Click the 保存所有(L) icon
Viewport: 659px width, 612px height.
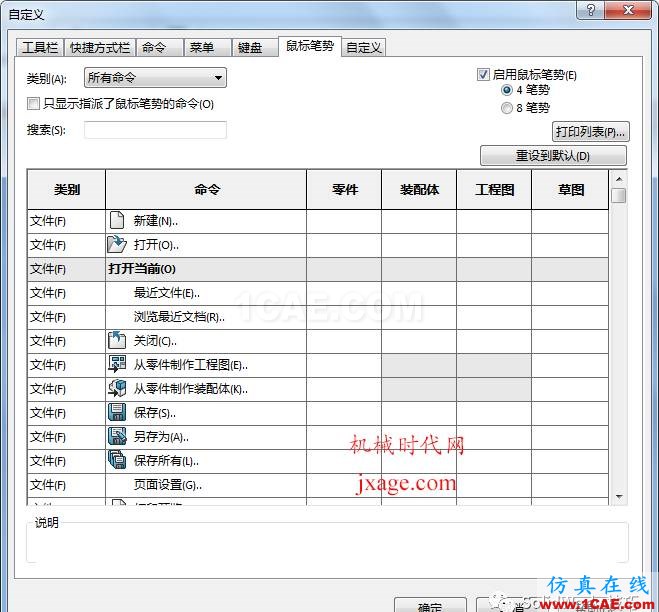tap(117, 460)
